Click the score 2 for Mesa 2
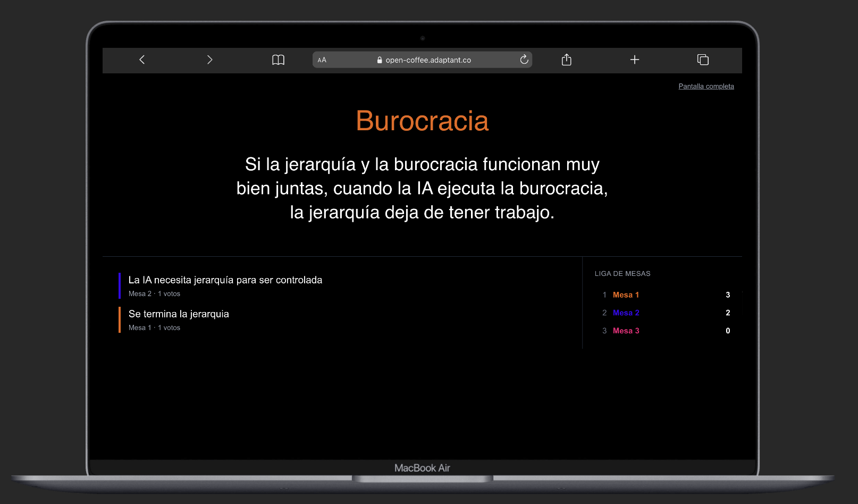The width and height of the screenshot is (858, 504). tap(728, 313)
